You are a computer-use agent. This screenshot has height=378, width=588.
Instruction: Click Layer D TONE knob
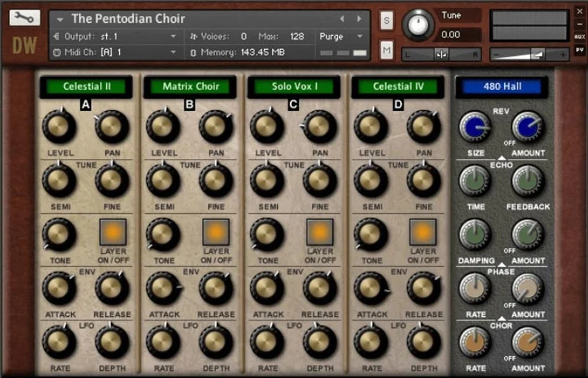click(370, 235)
